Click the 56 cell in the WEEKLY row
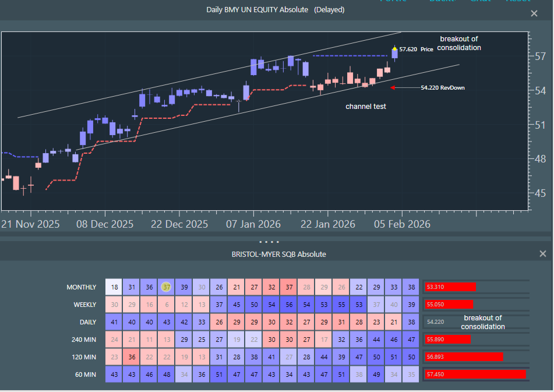 [x=289, y=305]
